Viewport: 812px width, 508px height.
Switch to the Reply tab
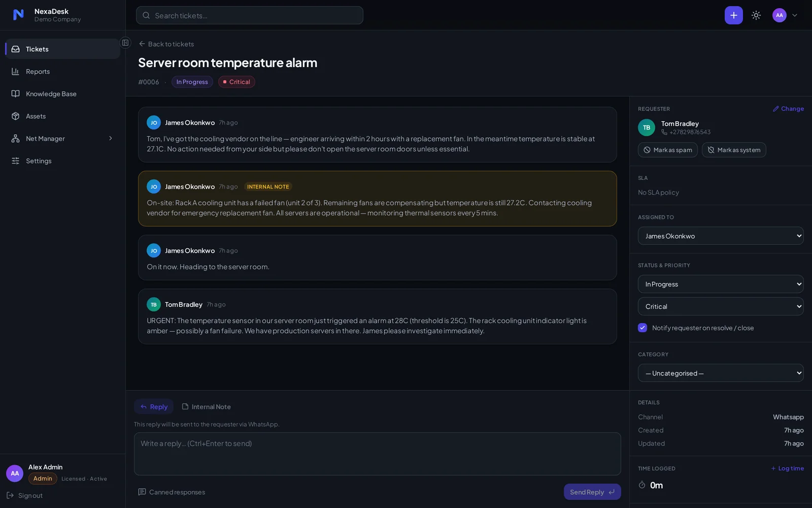(x=154, y=406)
